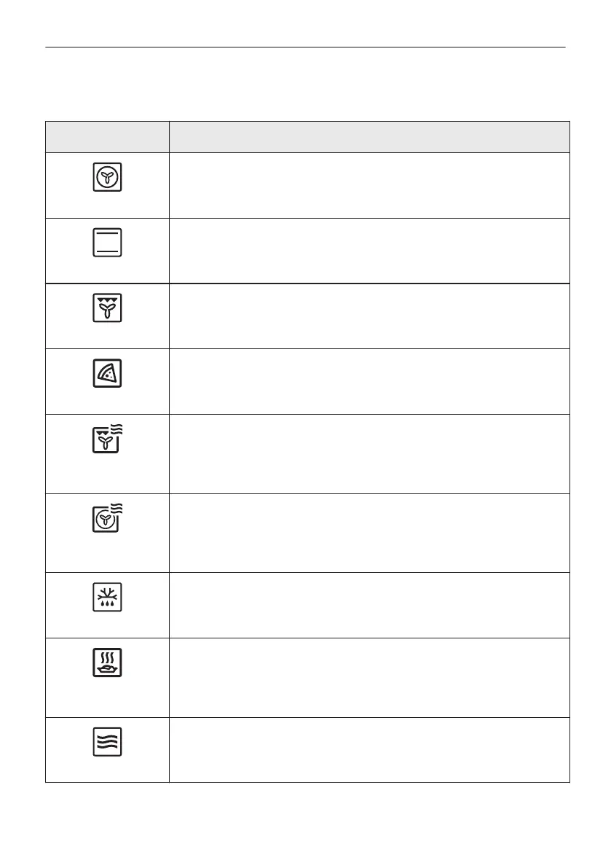Select the defrost snowflake with drops icon
This screenshot has width=611, height=868.
pos(107,597)
